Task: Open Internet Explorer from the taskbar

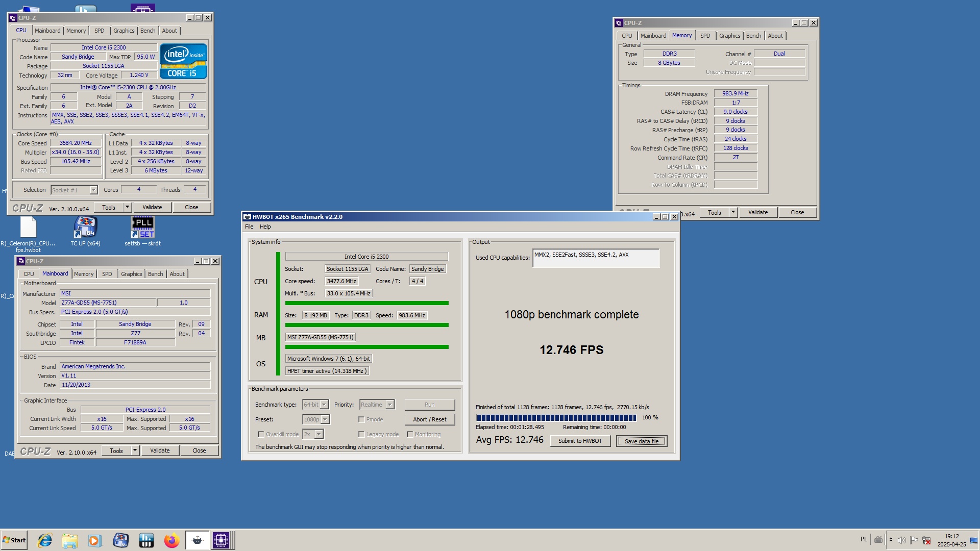Action: click(45, 540)
